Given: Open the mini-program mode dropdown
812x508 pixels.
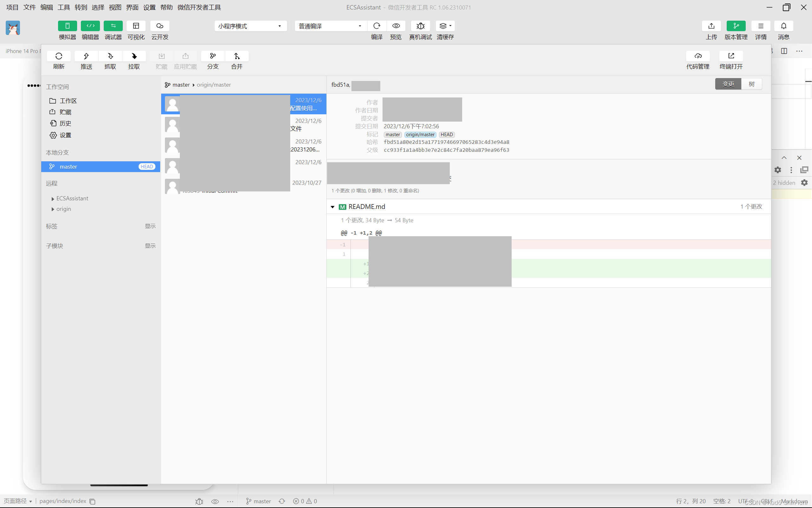Looking at the screenshot, I should [x=251, y=26].
